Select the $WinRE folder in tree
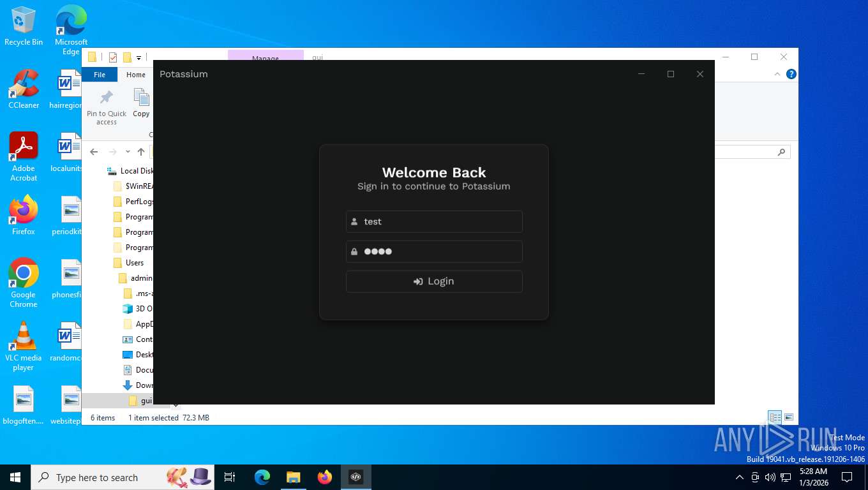 pyautogui.click(x=133, y=186)
